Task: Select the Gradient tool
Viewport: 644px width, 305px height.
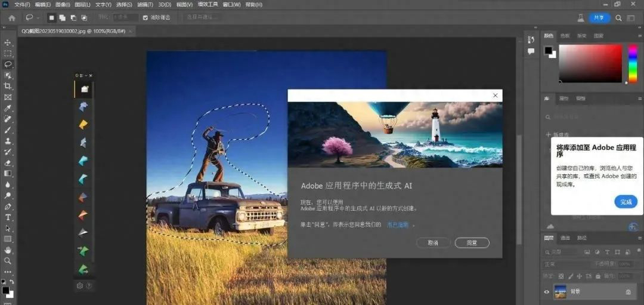Action: [8, 174]
